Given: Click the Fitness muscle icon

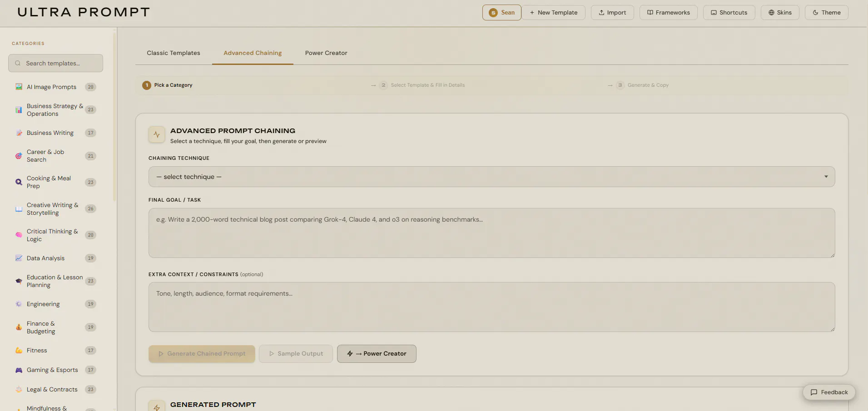Looking at the screenshot, I should [x=19, y=350].
